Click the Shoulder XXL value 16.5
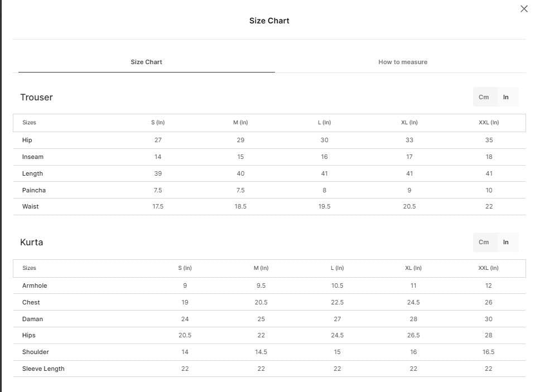The height and width of the screenshot is (392, 535). click(488, 352)
